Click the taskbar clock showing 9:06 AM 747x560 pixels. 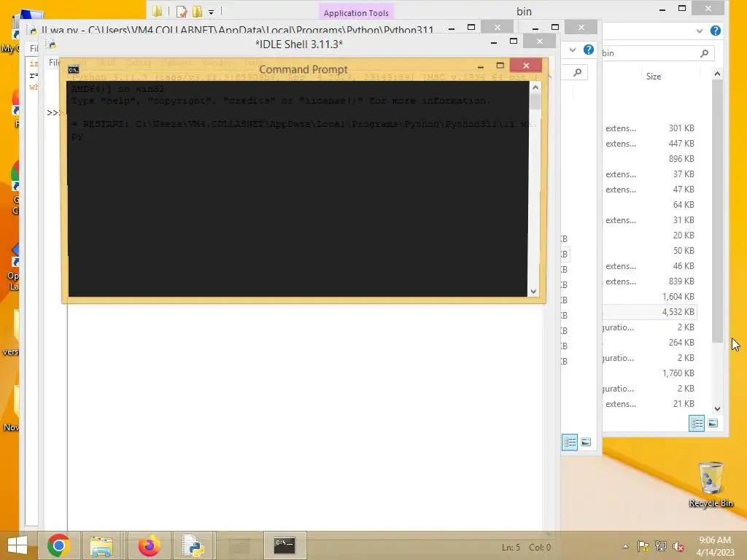(x=715, y=545)
